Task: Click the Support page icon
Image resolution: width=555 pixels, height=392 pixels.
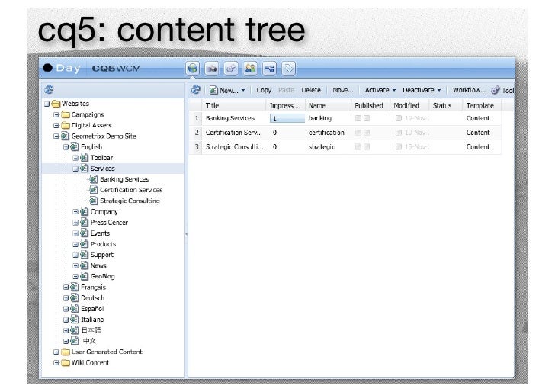Action: click(x=84, y=255)
